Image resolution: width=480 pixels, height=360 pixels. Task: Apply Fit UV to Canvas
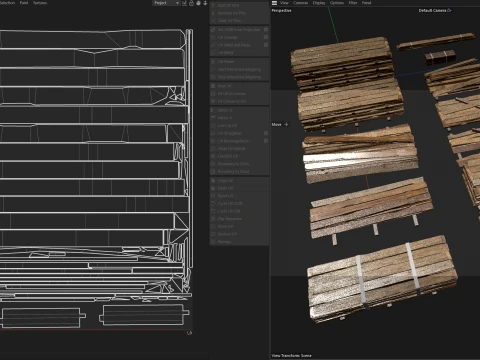(x=239, y=93)
